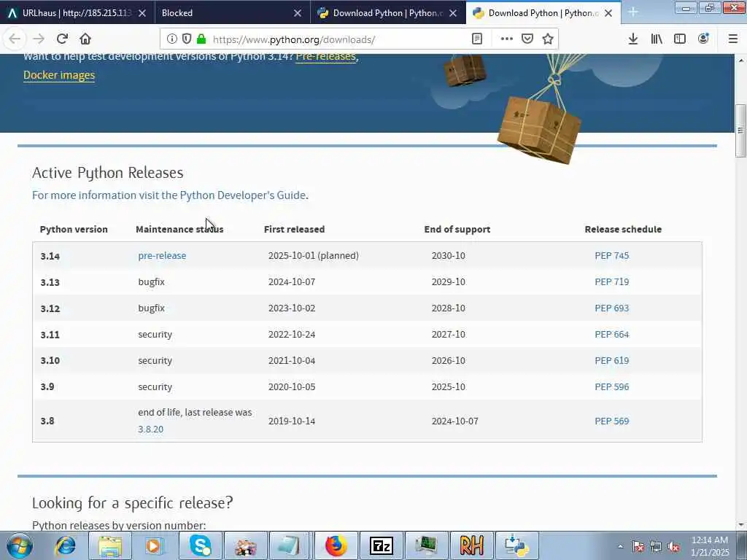This screenshot has width=747, height=560.
Task: Open tracking protection shield icon
Action: pos(187,39)
